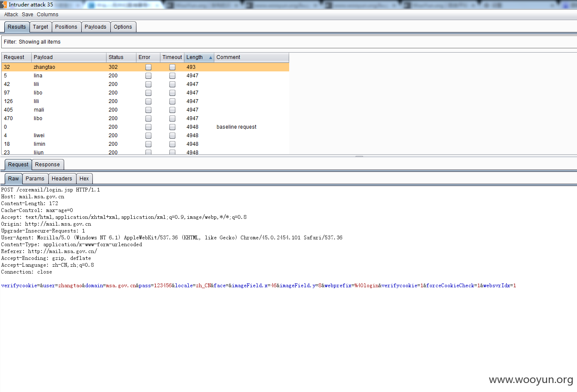Viewport: 577px width, 392px height.
Task: Open the Attack menu
Action: click(11, 15)
